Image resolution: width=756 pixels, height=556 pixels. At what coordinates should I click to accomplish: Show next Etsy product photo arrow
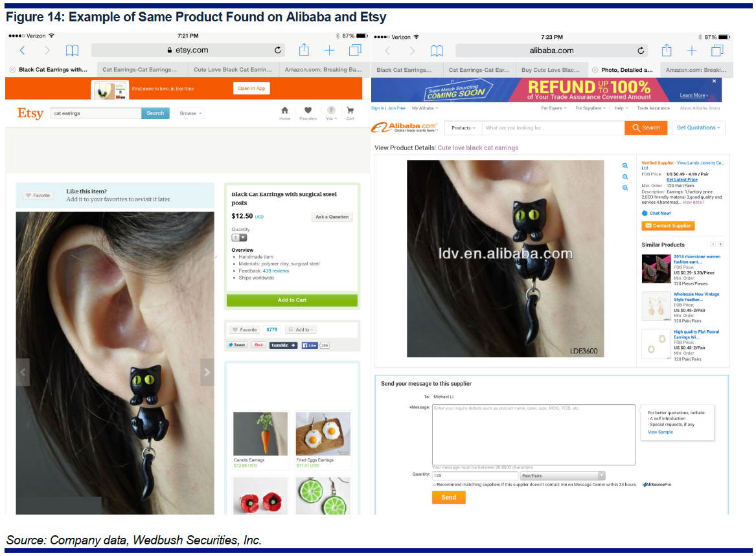(x=207, y=372)
